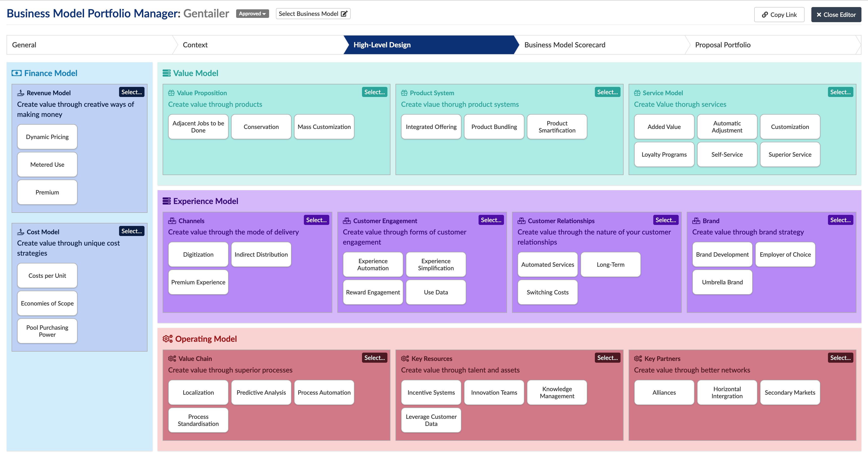Image resolution: width=868 pixels, height=473 pixels.
Task: Open the Business Model Scorecard tab
Action: 602,45
